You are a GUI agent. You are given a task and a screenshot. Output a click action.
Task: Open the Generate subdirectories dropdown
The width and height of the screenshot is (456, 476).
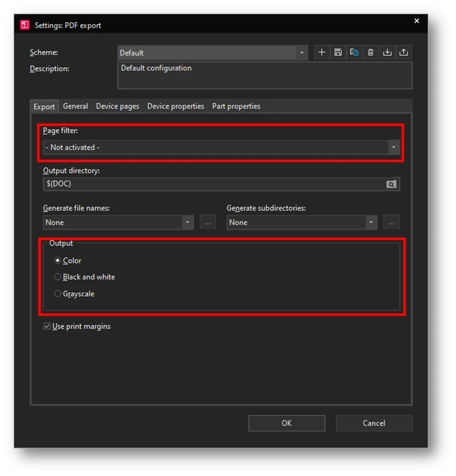tap(371, 223)
